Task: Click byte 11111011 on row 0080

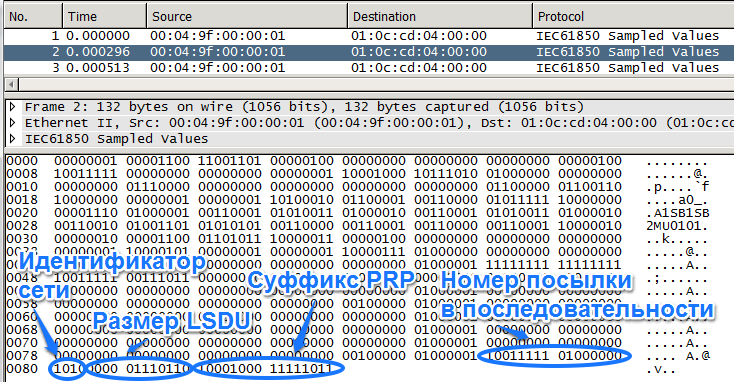Action: pyautogui.click(x=301, y=369)
